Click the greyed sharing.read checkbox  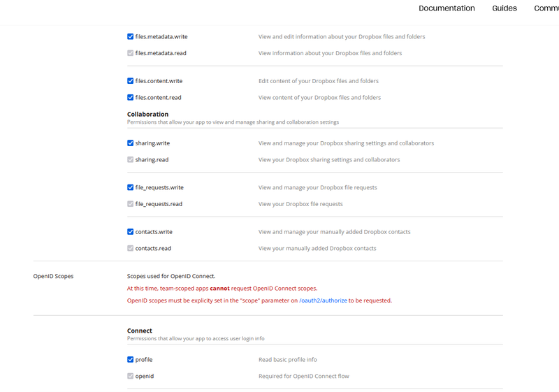(131, 160)
